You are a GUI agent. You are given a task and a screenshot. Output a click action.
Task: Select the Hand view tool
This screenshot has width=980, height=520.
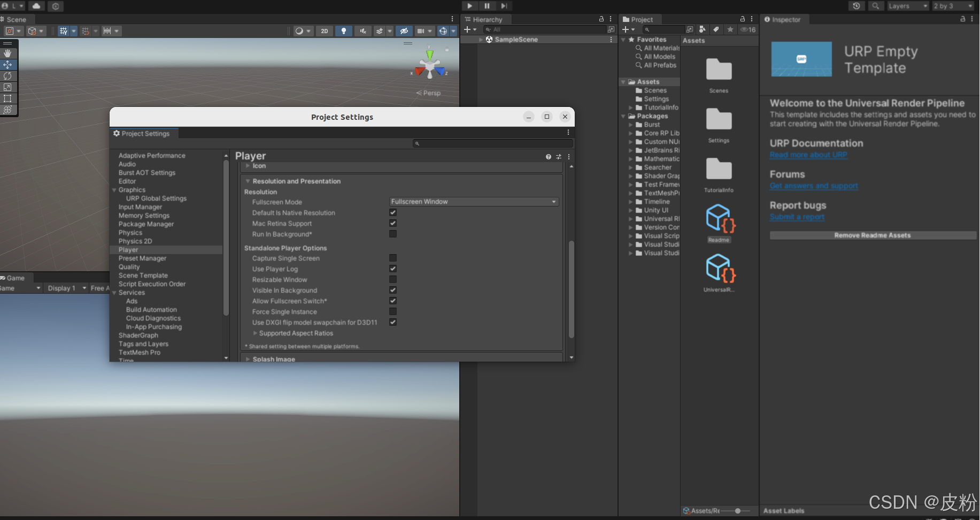[7, 53]
